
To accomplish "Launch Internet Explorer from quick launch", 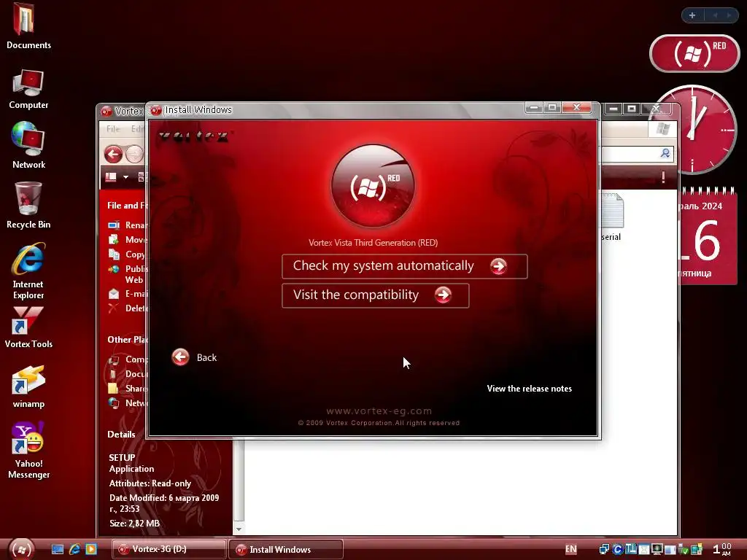I will [74, 550].
